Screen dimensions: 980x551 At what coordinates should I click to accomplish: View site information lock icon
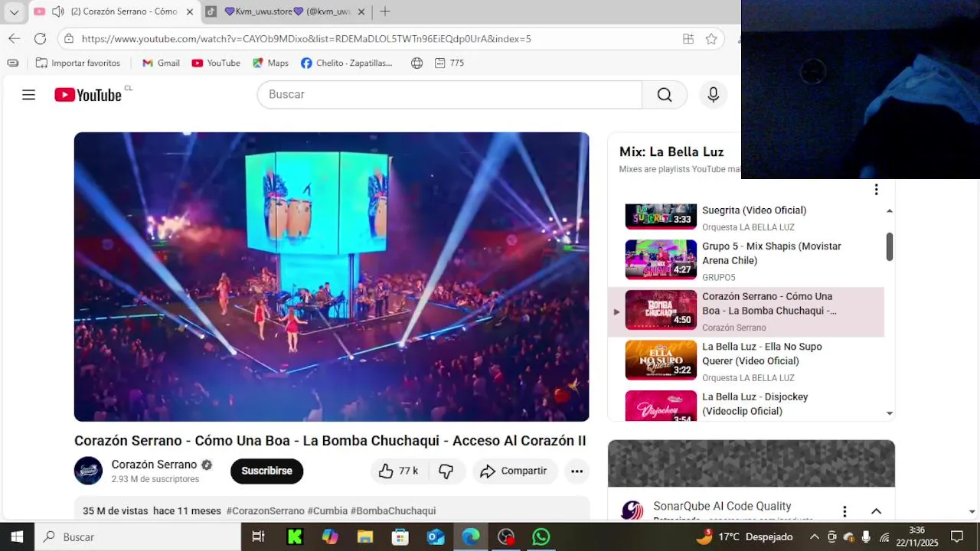(x=69, y=38)
